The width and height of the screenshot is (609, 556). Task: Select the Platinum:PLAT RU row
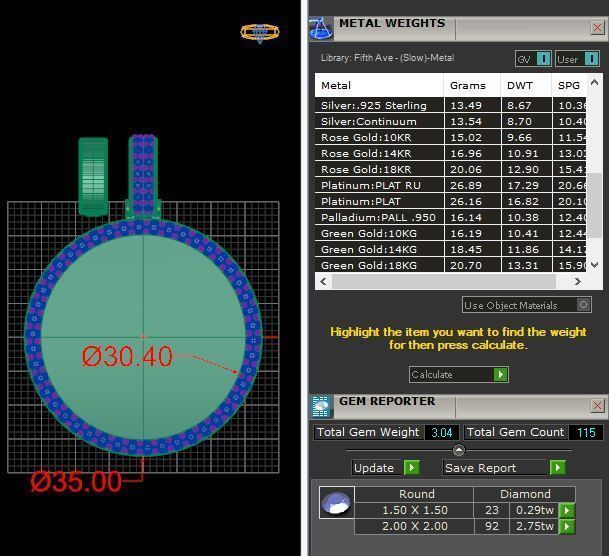click(x=451, y=185)
